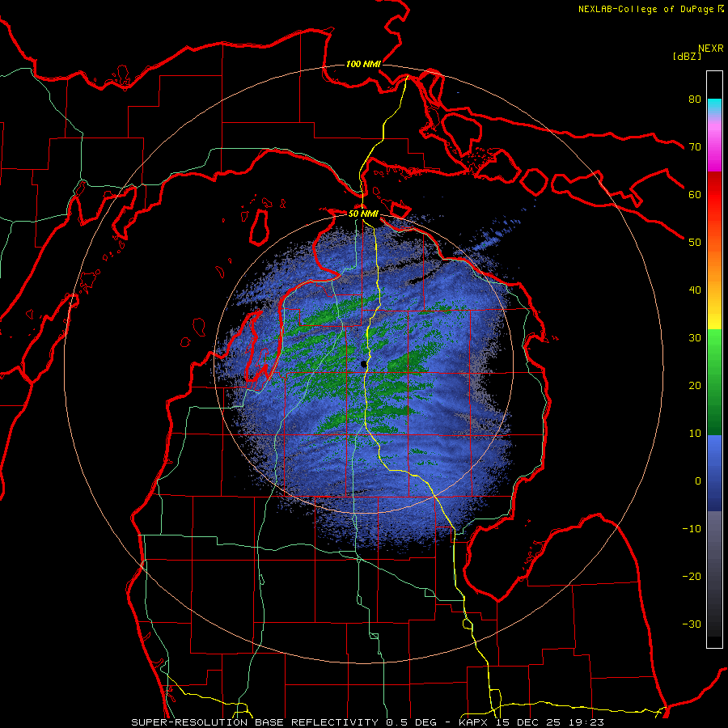The width and height of the screenshot is (728, 728).
Task: Click the -20 dBZ scale value
Action: (x=692, y=577)
